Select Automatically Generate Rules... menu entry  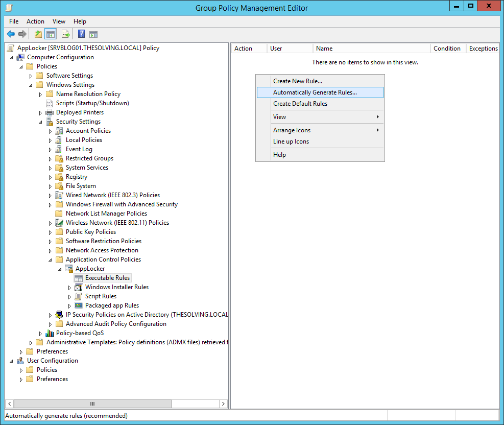pos(320,92)
